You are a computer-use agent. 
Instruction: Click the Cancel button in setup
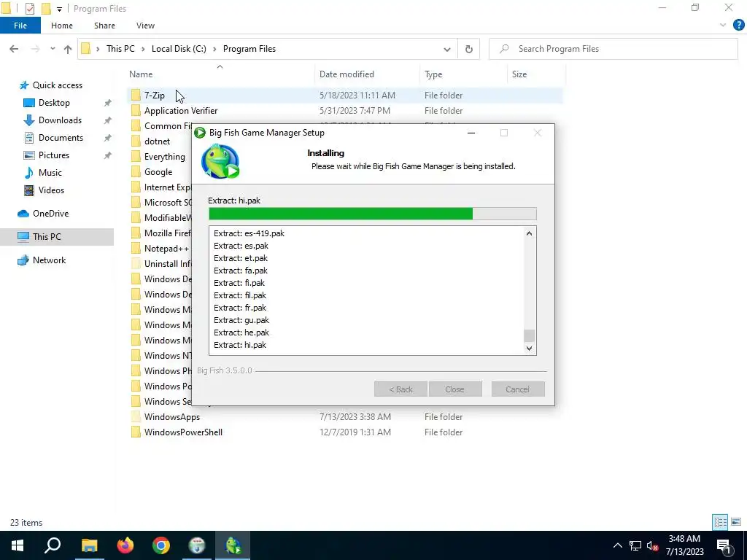[x=518, y=389]
